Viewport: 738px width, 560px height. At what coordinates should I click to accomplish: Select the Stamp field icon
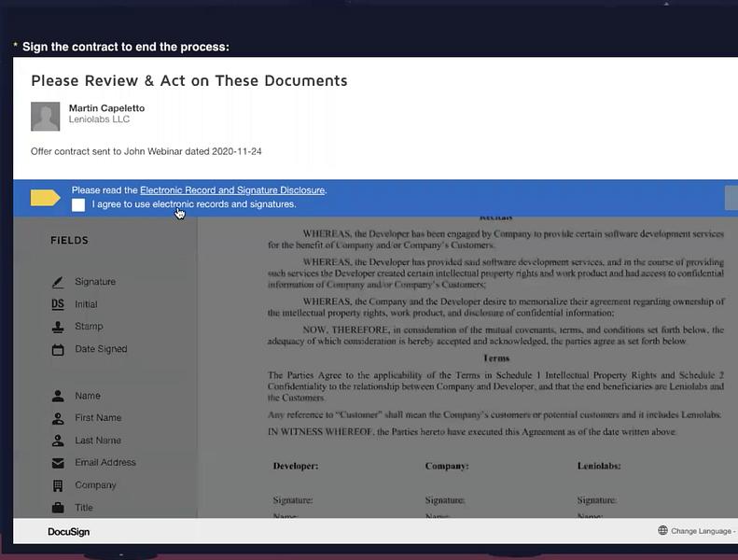click(x=58, y=327)
